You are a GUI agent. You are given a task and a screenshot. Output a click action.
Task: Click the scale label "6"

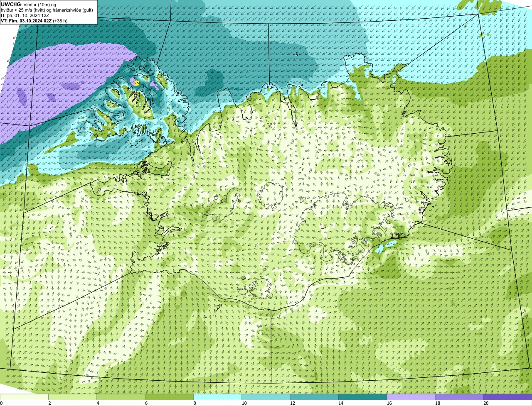[x=146, y=403]
